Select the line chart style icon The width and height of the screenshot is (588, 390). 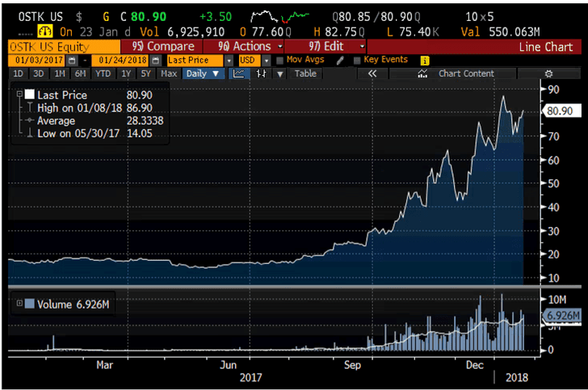(x=239, y=73)
